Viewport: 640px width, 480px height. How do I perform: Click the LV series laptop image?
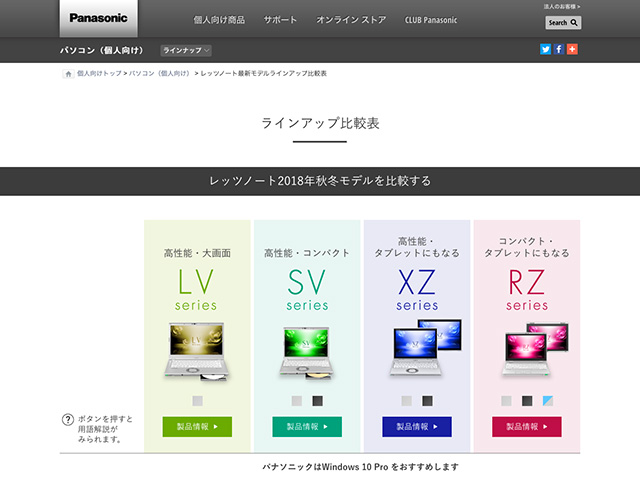(197, 352)
